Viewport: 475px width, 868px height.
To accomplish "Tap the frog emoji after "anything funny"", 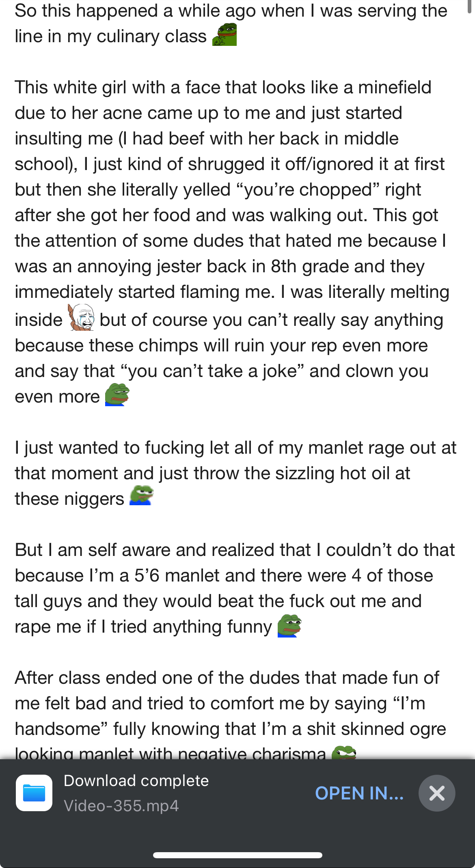I will click(x=289, y=626).
